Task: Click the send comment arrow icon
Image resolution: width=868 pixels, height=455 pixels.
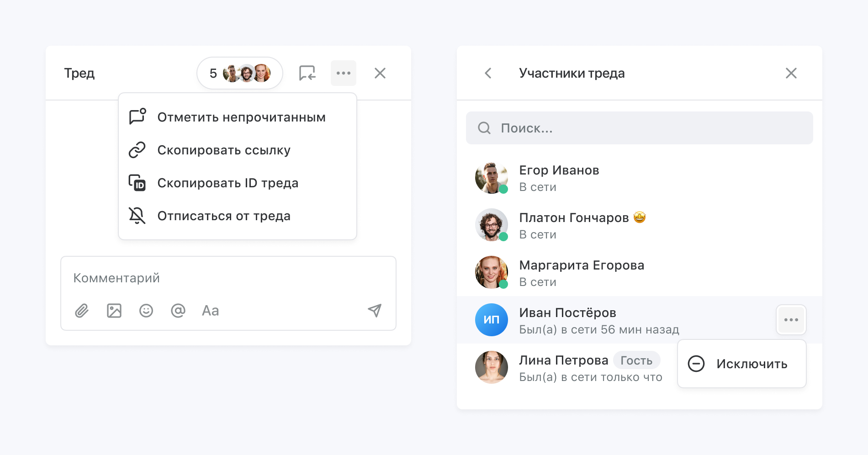Action: click(374, 311)
